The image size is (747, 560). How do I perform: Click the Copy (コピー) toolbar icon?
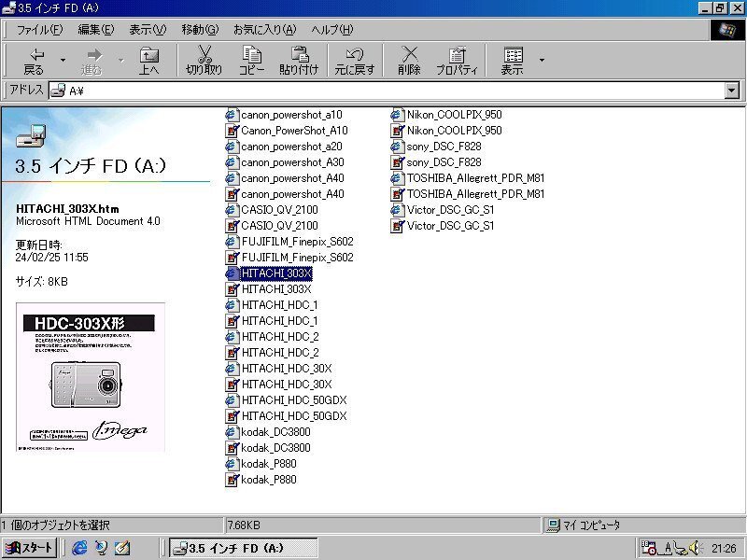[x=250, y=59]
